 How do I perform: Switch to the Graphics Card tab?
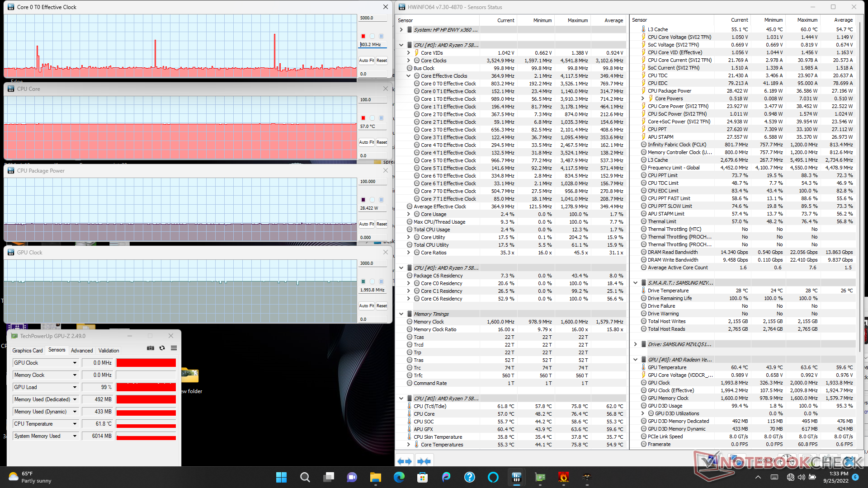click(28, 350)
